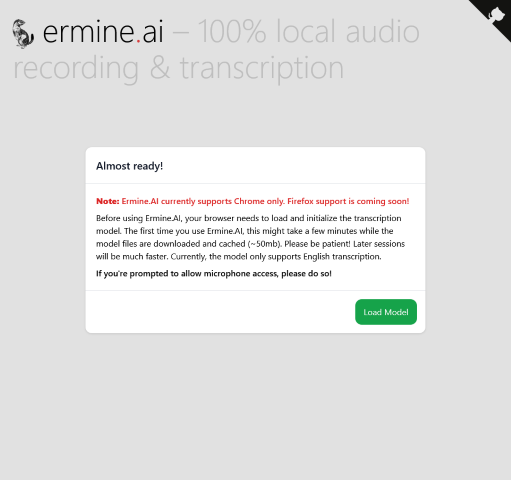Open the GitHub corner octocat icon
Viewport: 511px width, 480px height.
coord(496,15)
